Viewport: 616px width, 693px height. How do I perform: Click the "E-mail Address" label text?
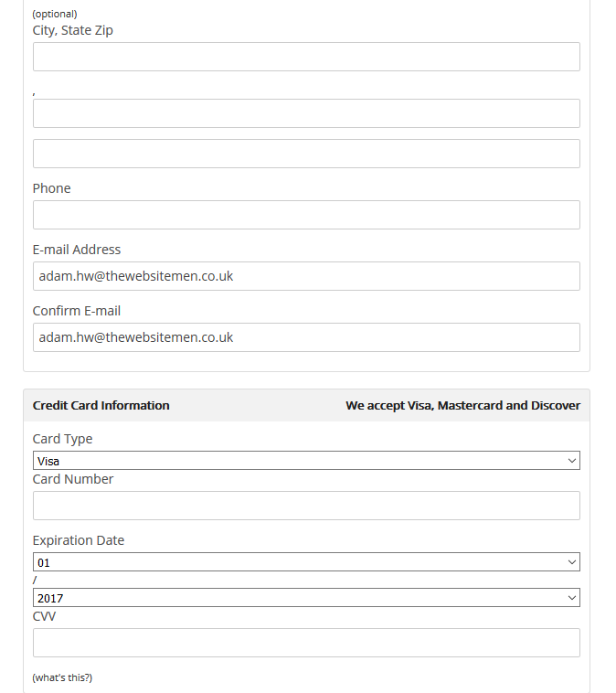[77, 250]
